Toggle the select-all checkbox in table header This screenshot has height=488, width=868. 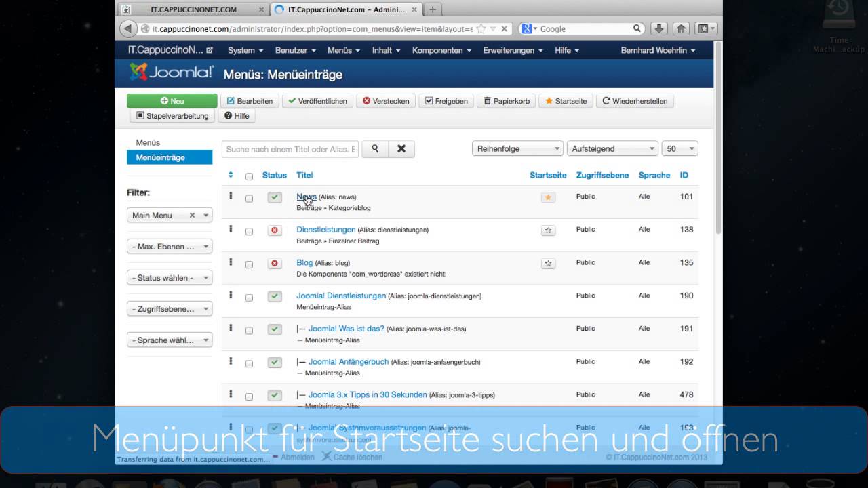pyautogui.click(x=249, y=176)
